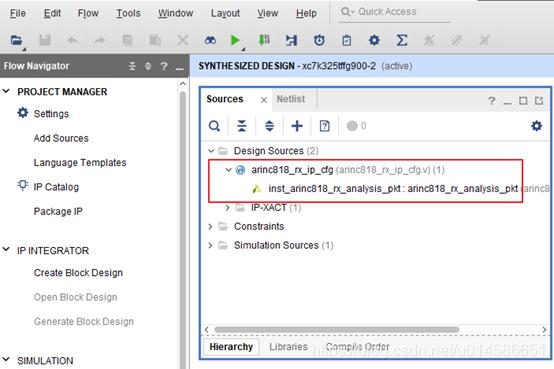The height and width of the screenshot is (369, 554).
Task: Click the green Run play icon
Action: (235, 40)
